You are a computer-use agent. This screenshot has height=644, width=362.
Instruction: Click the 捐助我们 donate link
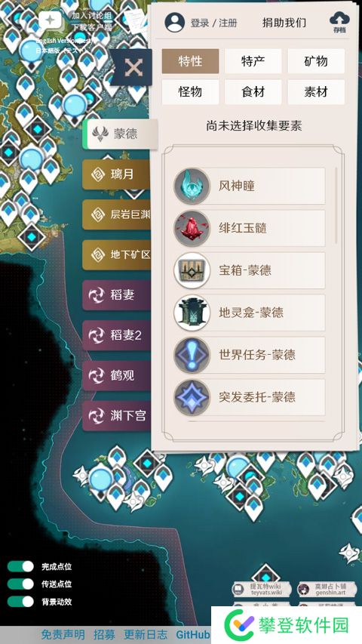pyautogui.click(x=284, y=23)
